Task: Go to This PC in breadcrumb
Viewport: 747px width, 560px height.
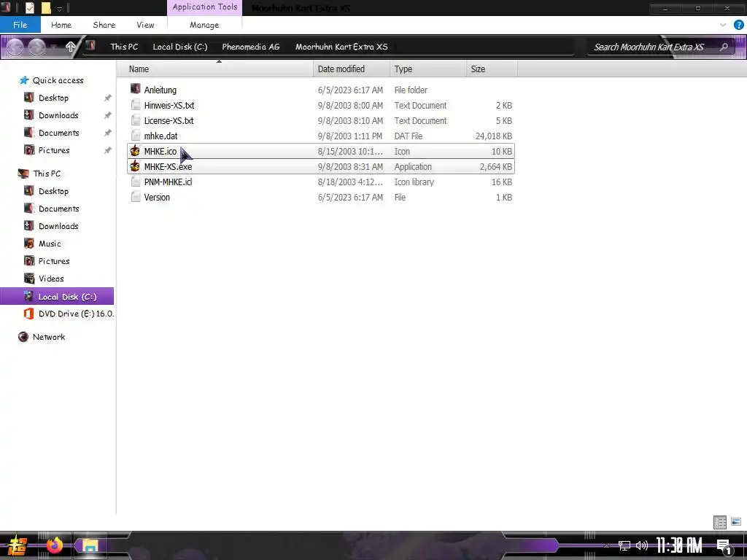Action: (124, 47)
